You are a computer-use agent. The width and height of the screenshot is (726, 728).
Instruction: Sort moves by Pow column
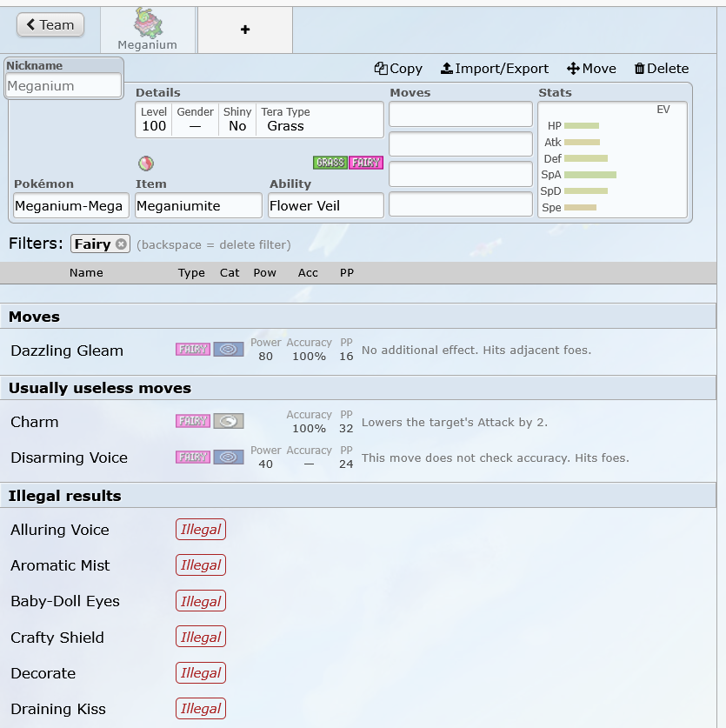tap(264, 273)
